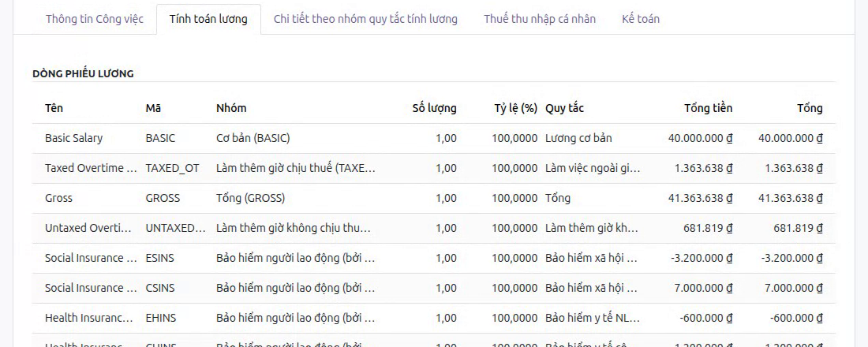Click the Lương cơ bản rule cell

pos(578,138)
